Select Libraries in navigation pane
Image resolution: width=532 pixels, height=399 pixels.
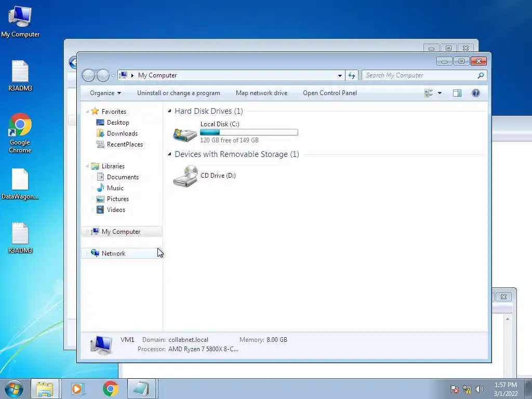click(x=113, y=166)
